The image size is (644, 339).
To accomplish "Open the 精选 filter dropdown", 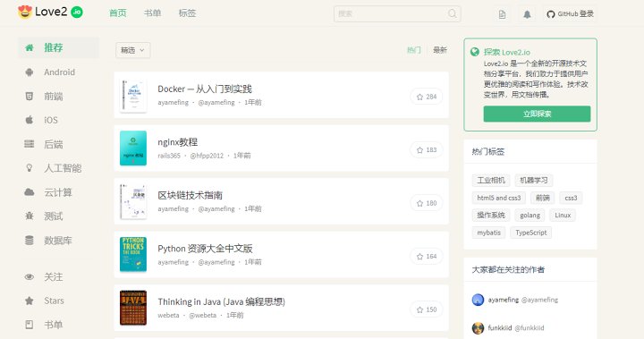I will pyautogui.click(x=132, y=50).
